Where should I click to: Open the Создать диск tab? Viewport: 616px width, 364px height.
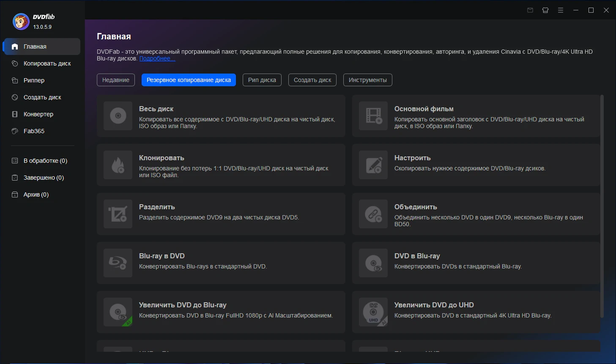pyautogui.click(x=312, y=80)
